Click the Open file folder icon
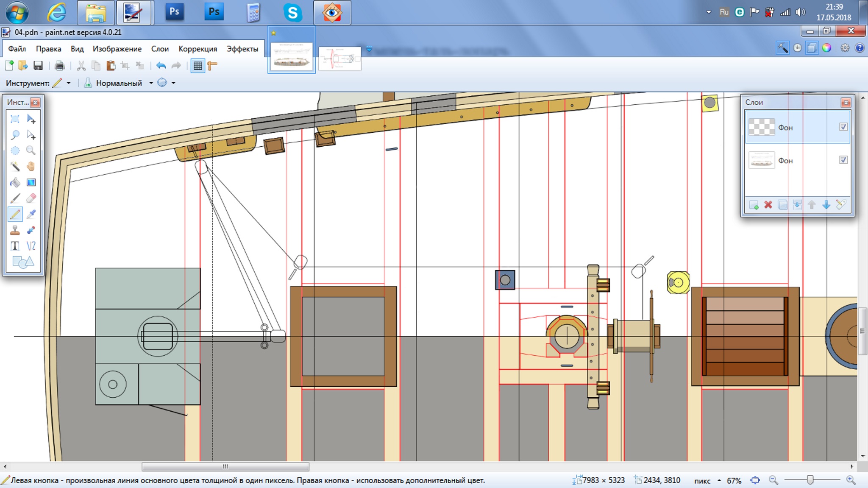The image size is (868, 488). 23,65
